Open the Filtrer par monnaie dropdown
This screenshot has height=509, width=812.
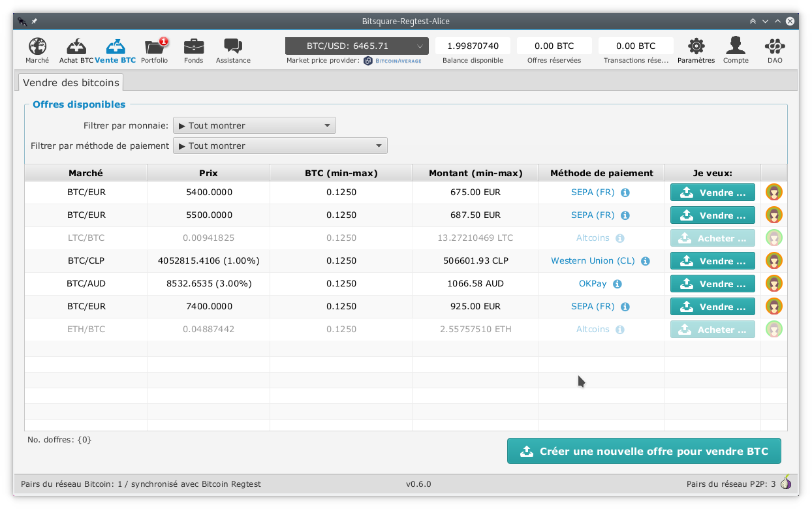click(x=255, y=125)
